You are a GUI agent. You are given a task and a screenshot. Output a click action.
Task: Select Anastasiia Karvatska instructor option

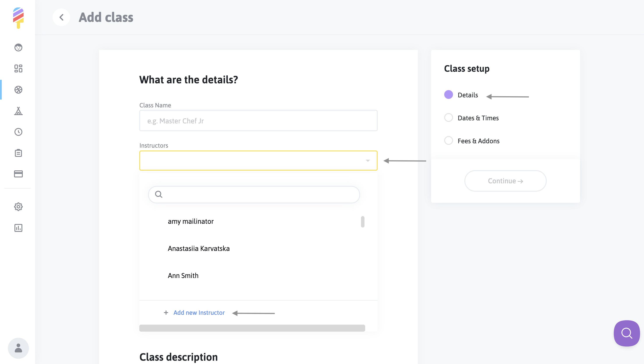198,248
